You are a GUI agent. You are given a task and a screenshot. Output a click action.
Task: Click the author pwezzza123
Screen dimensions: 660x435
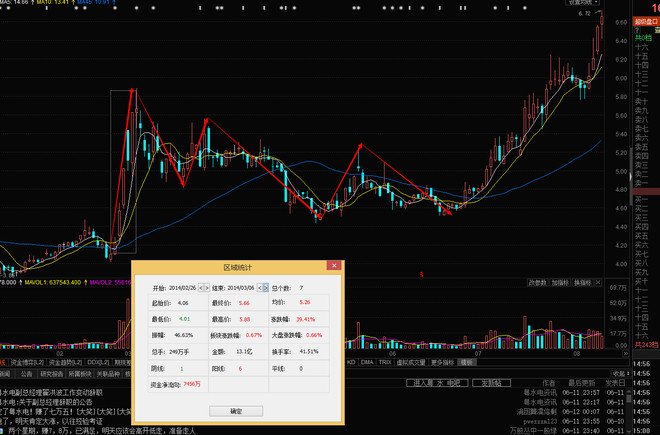click(x=540, y=421)
